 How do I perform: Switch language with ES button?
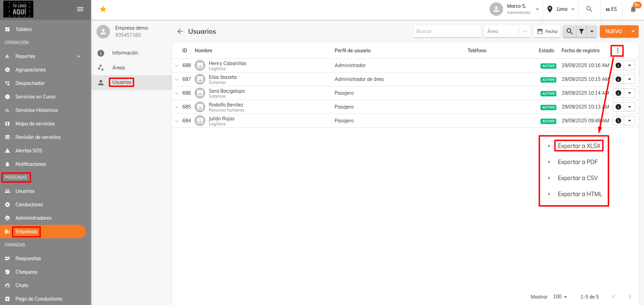coord(611,9)
